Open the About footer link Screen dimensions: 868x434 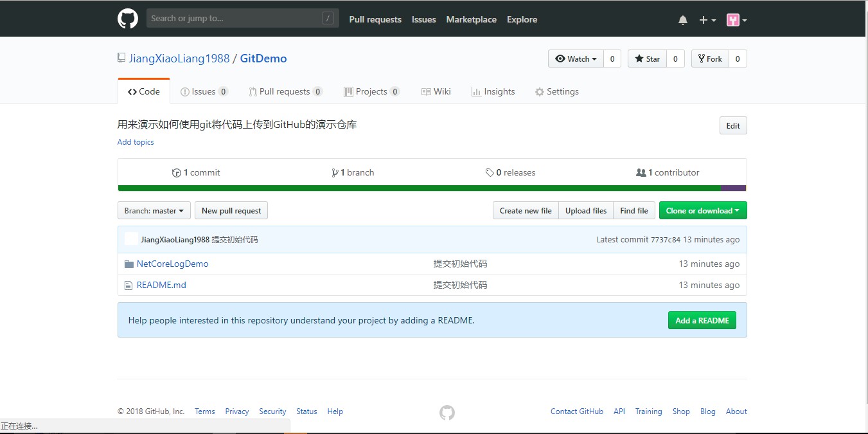(736, 411)
